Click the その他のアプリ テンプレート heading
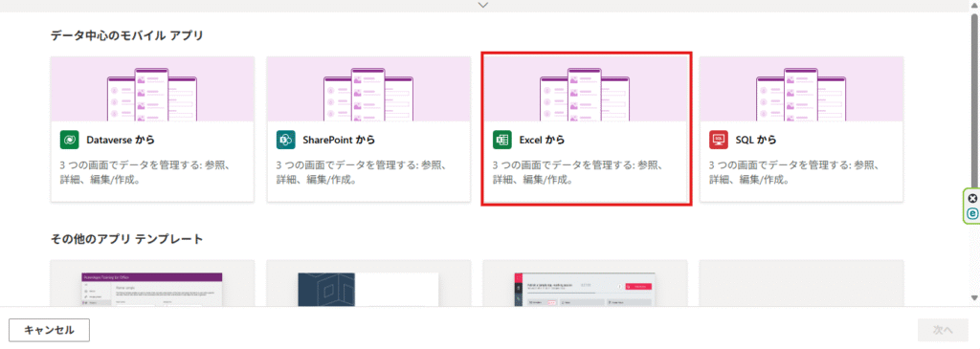Viewport: 980px width, 349px height. coord(127,238)
